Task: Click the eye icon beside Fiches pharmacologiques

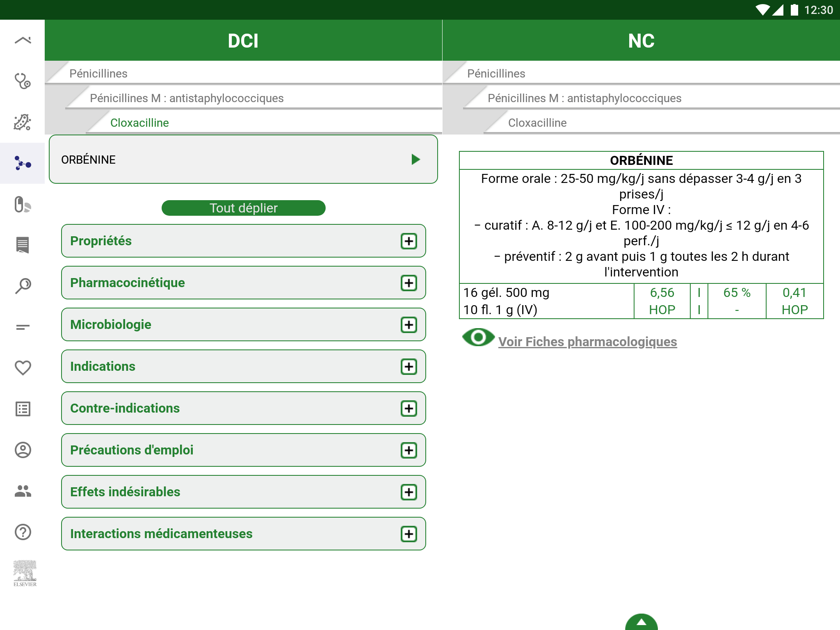Action: (x=478, y=338)
